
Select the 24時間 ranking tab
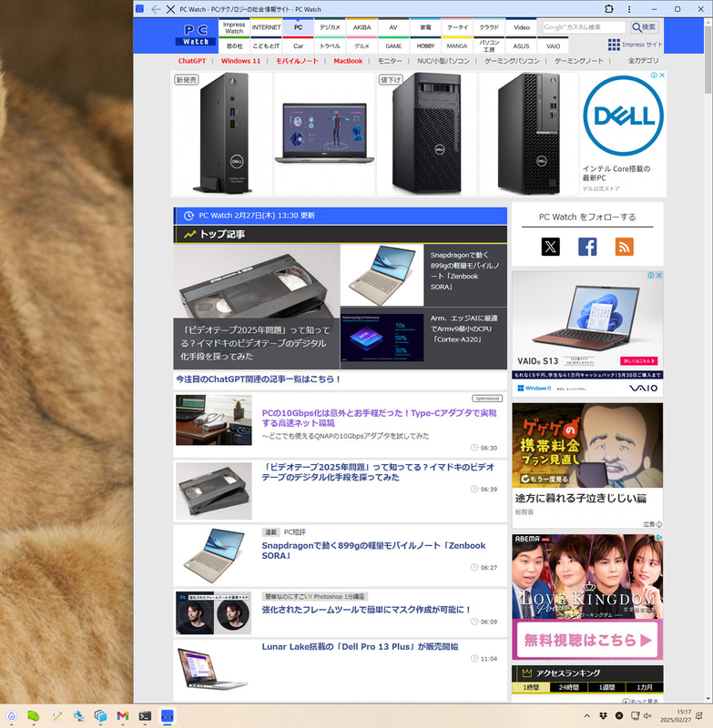pyautogui.click(x=568, y=687)
